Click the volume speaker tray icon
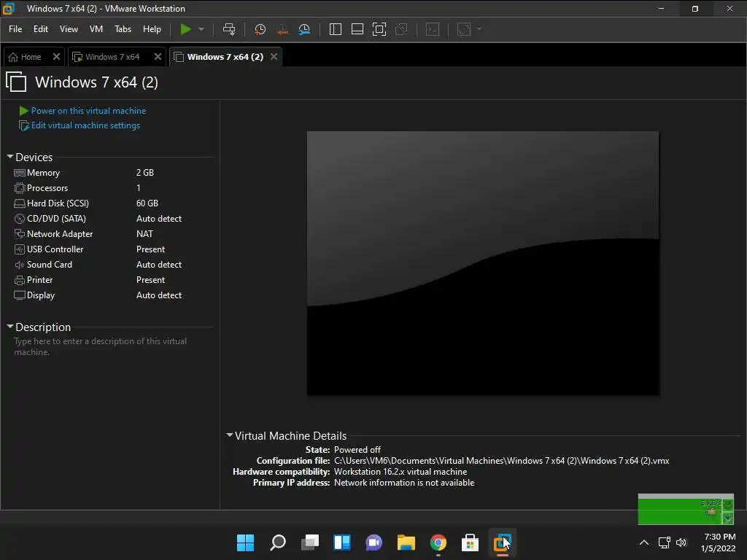747x560 pixels. pos(681,542)
